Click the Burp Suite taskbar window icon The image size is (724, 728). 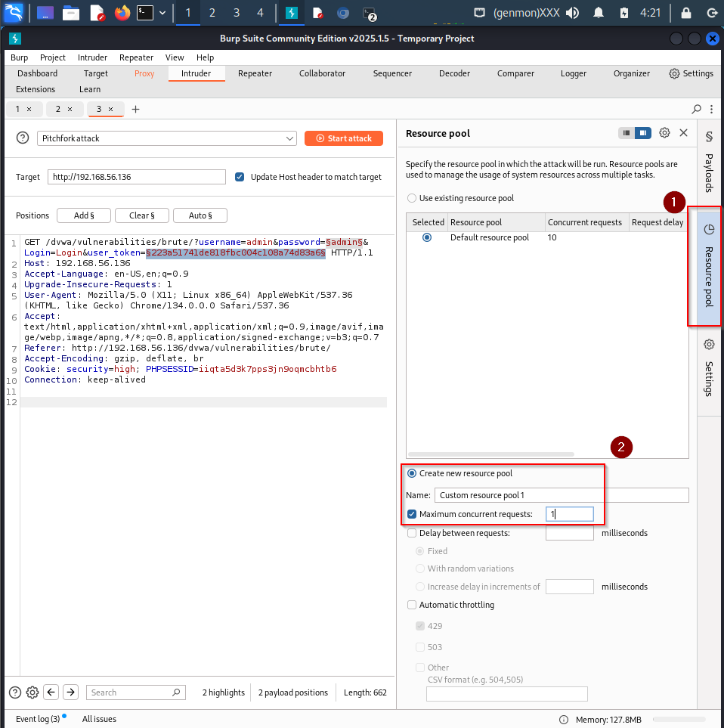[292, 13]
